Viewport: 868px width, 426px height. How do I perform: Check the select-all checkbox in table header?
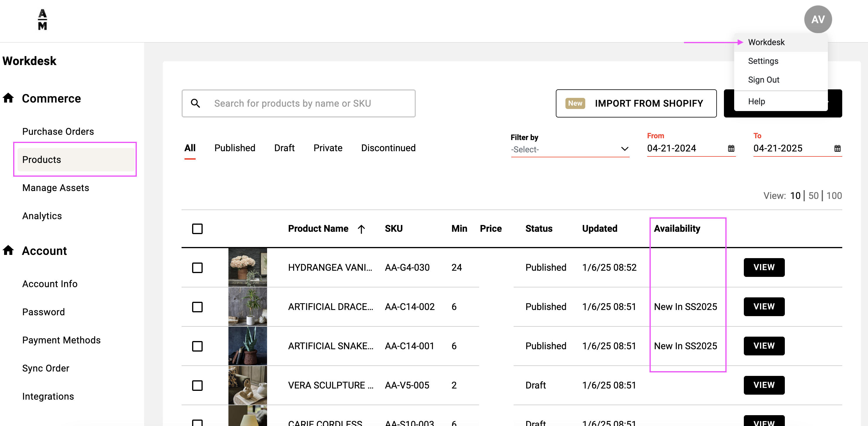[197, 229]
